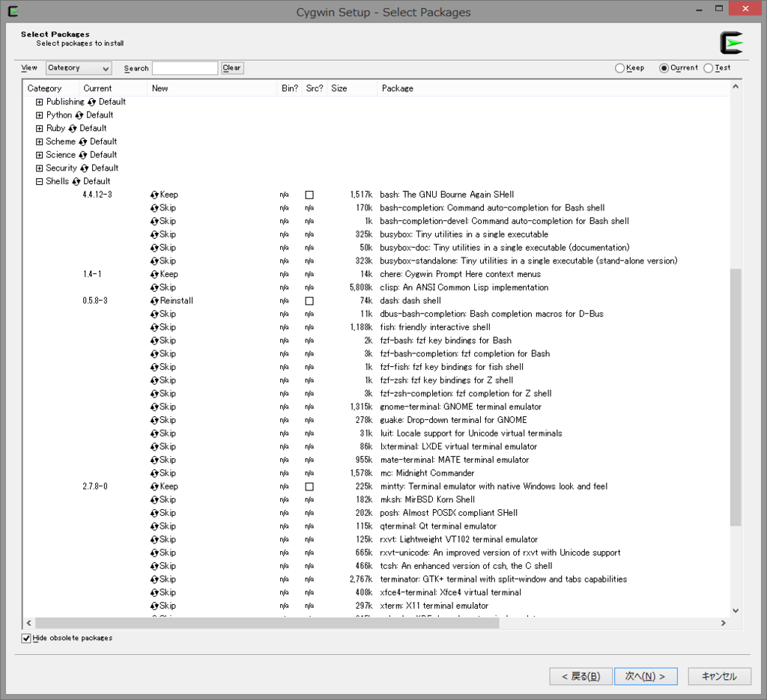Expand the Security category
767x700 pixels.
pyautogui.click(x=39, y=168)
